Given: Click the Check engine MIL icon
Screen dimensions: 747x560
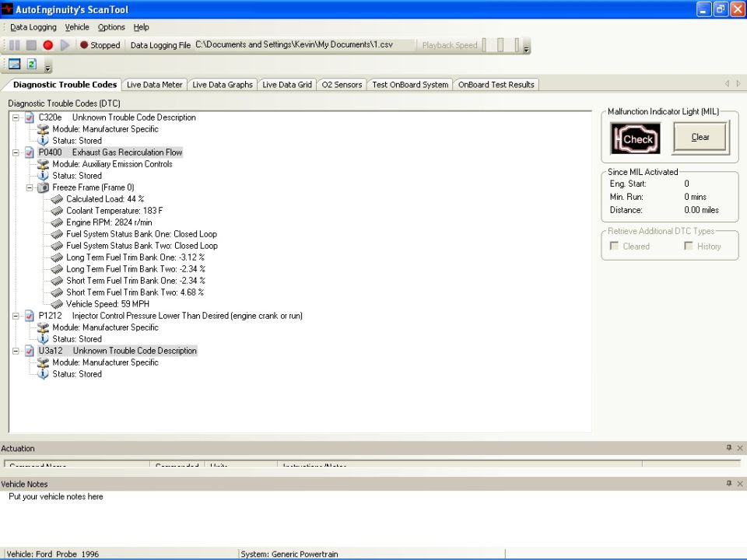Looking at the screenshot, I should (x=636, y=138).
